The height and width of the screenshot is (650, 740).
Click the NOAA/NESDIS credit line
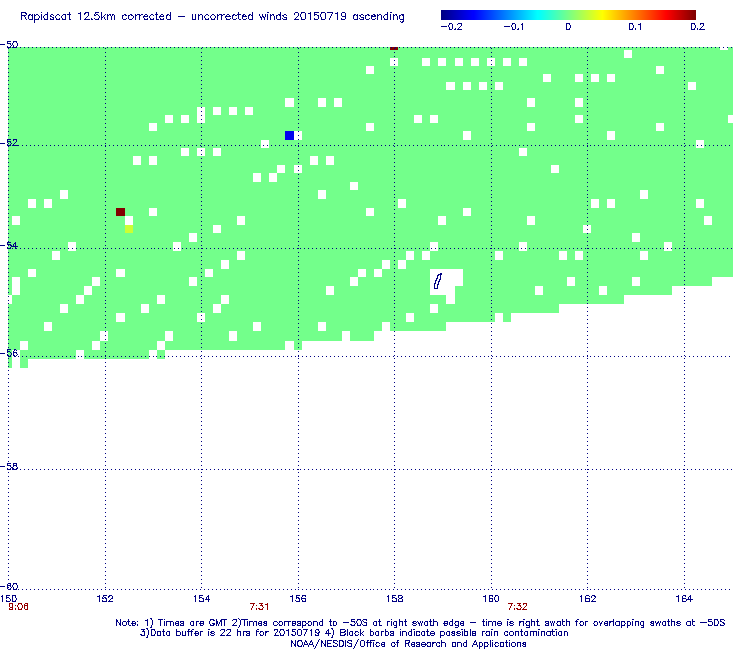(x=408, y=643)
